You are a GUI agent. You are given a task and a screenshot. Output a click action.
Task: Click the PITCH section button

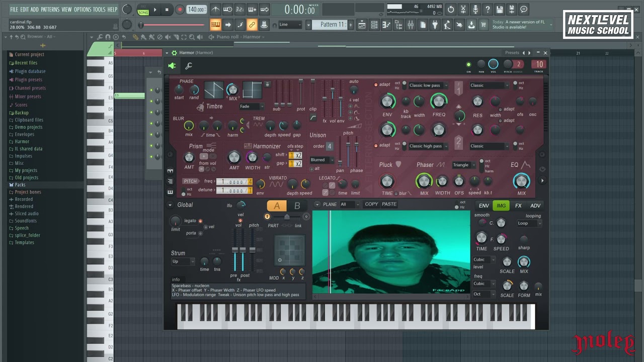190,182
